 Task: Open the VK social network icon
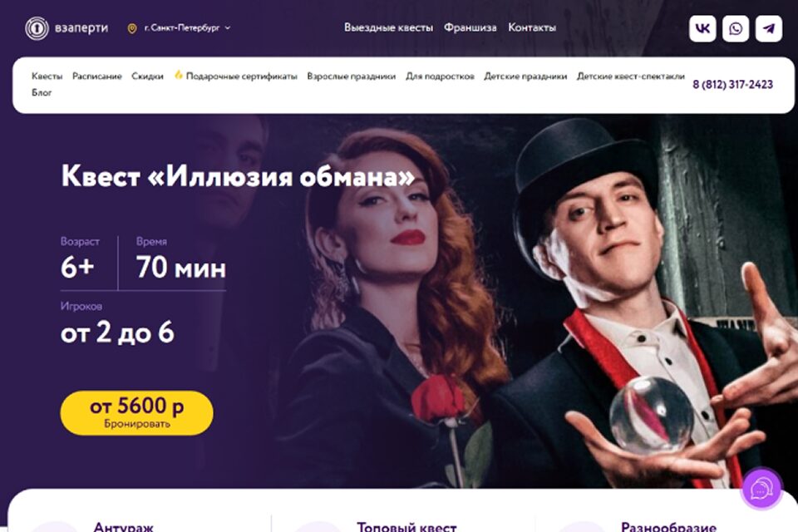(702, 28)
